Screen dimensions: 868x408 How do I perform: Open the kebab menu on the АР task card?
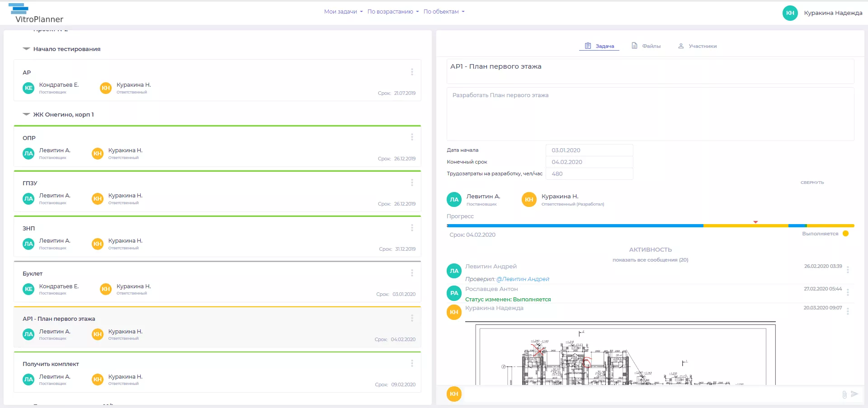click(412, 71)
